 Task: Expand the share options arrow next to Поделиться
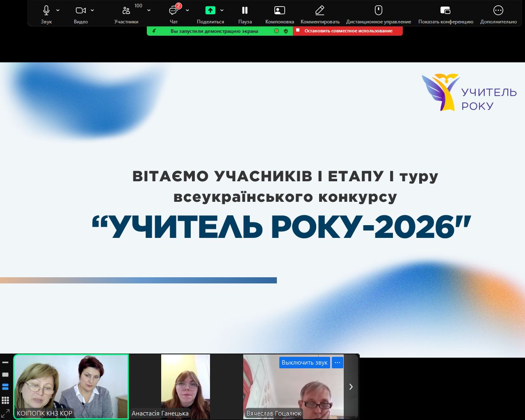point(222,10)
